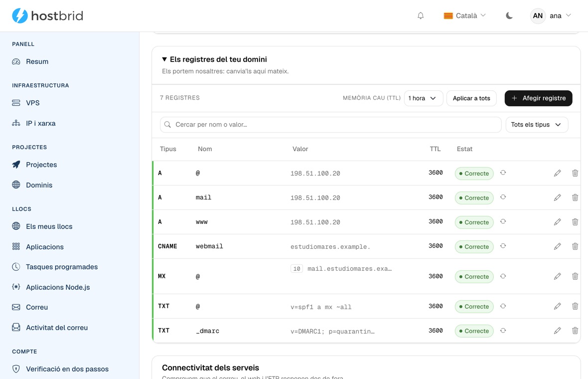Click the Tipus column header
The width and height of the screenshot is (588, 379).
coord(168,149)
